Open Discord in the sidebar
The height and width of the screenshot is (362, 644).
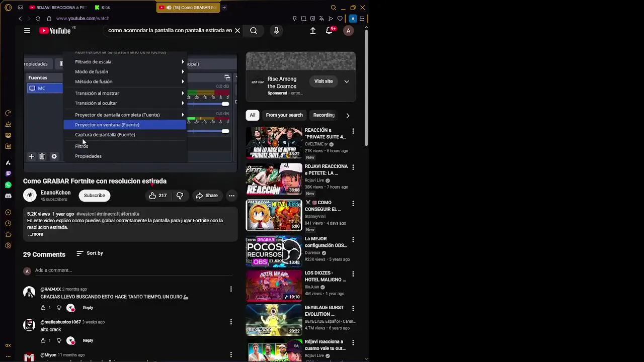point(8,196)
